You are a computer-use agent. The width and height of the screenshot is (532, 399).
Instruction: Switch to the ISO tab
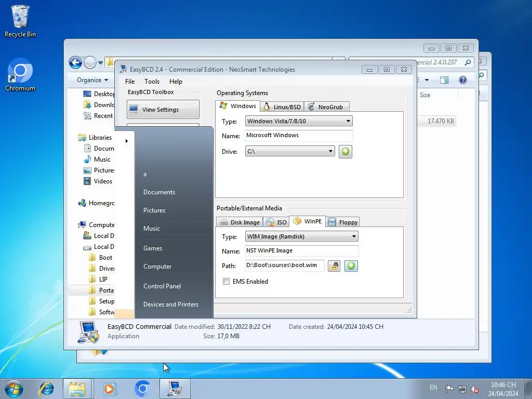tap(276, 222)
